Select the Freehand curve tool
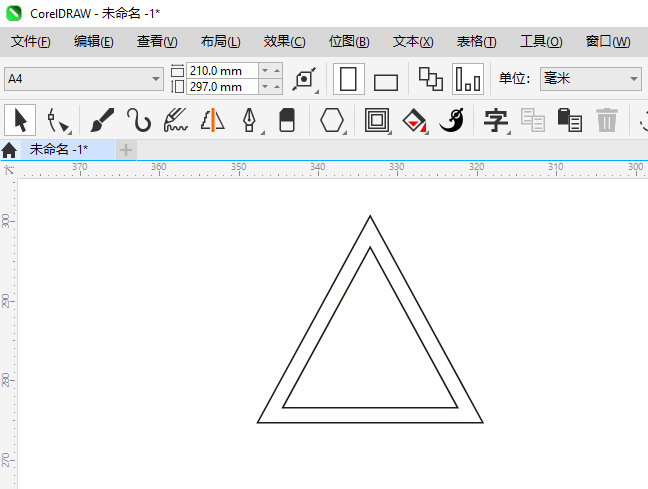This screenshot has height=489, width=648. [x=138, y=120]
